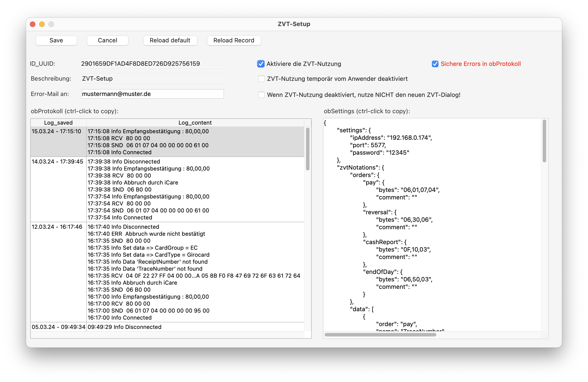Click obSettings horizontal scrollbar thumb
Screen dimensions: 588x382
click(x=380, y=334)
